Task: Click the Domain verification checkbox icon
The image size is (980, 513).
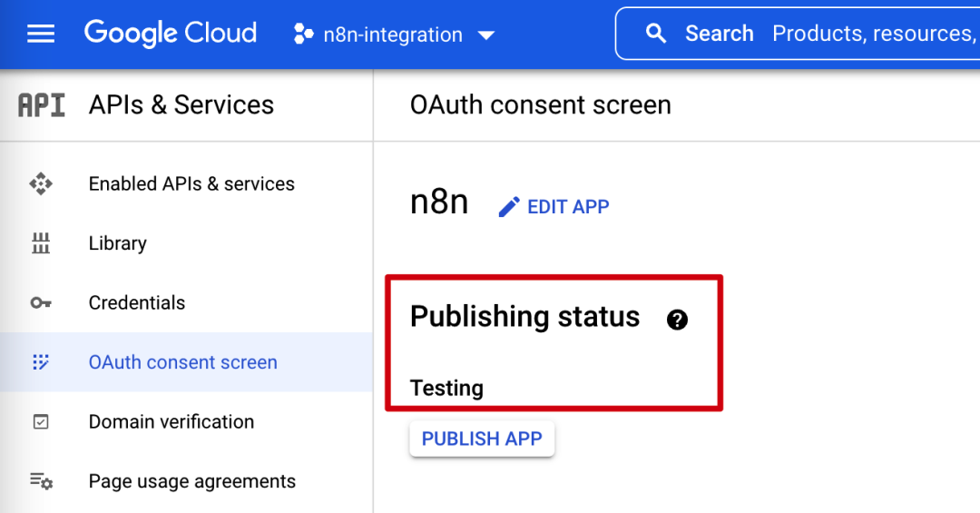Action: click(41, 421)
